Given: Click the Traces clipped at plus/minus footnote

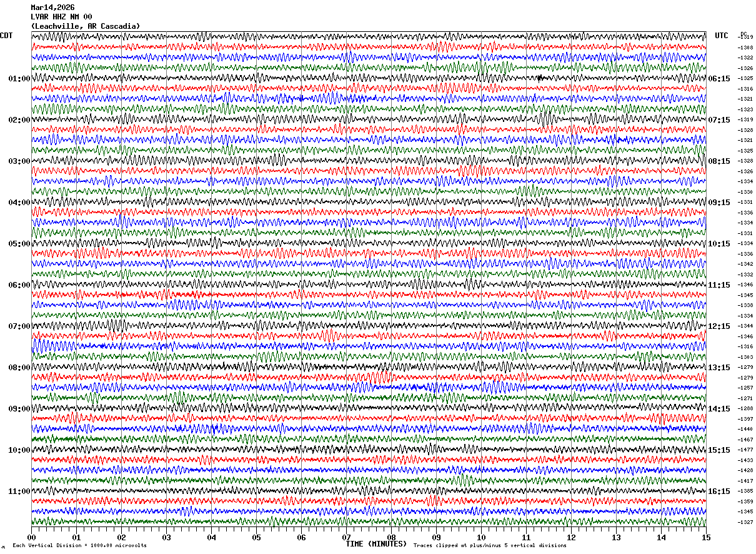Looking at the screenshot, I should 490,545.
